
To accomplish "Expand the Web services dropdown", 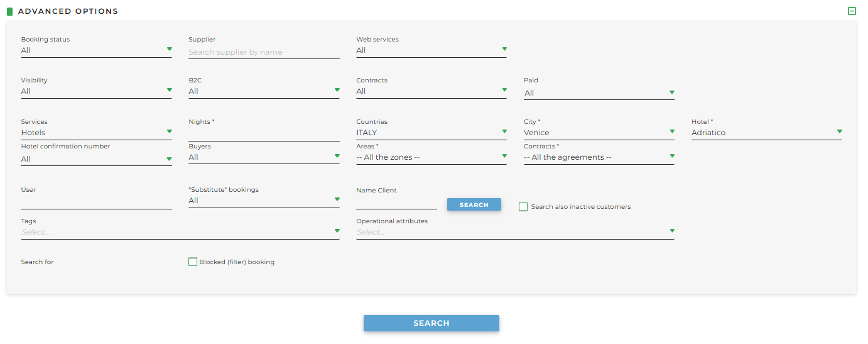I will tap(431, 50).
